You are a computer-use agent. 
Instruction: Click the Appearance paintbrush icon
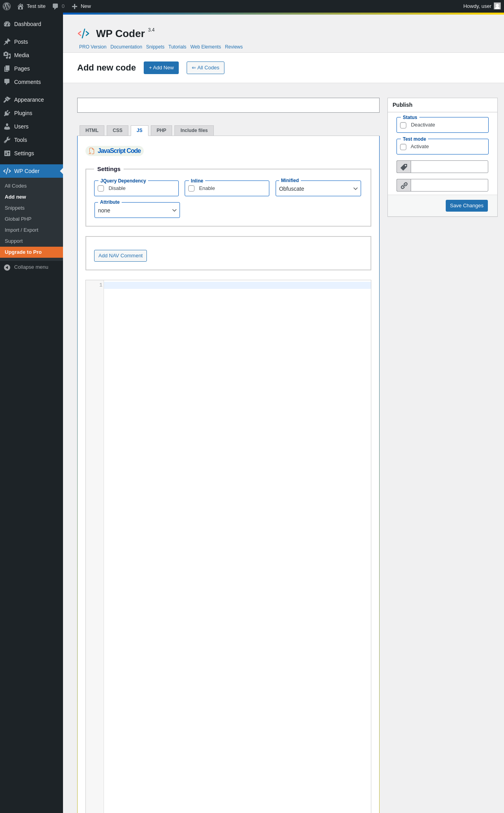click(7, 100)
